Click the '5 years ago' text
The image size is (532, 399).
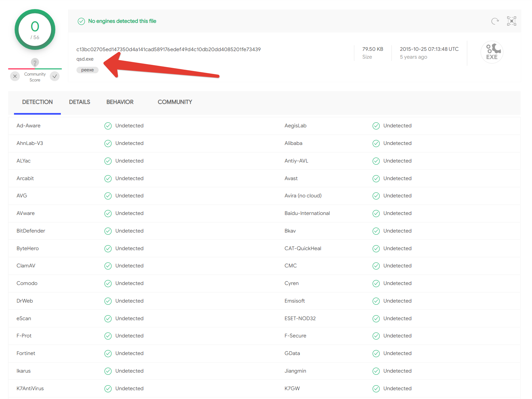click(x=414, y=57)
